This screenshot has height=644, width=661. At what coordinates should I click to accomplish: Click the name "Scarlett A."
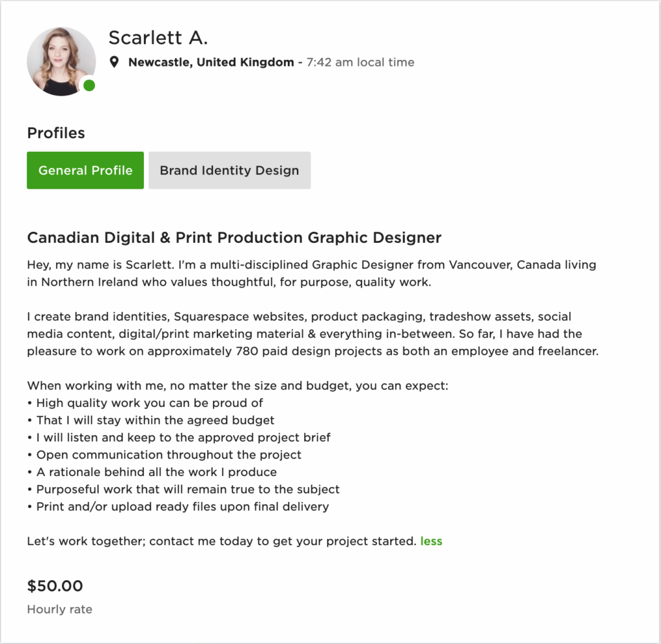pos(158,37)
